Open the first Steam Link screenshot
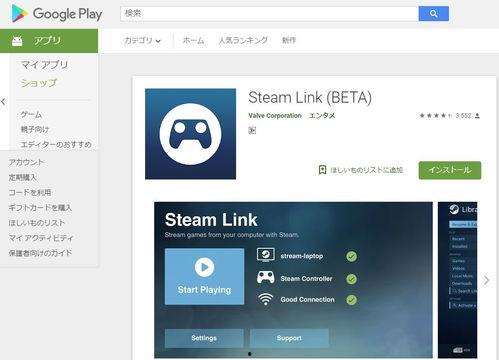The width and height of the screenshot is (499, 360). (293, 280)
